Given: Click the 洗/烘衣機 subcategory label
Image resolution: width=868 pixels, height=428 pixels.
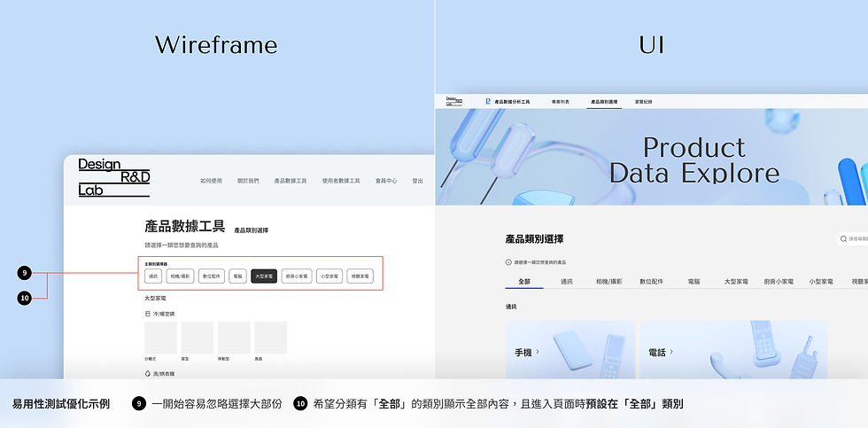Looking at the screenshot, I should click(x=163, y=374).
